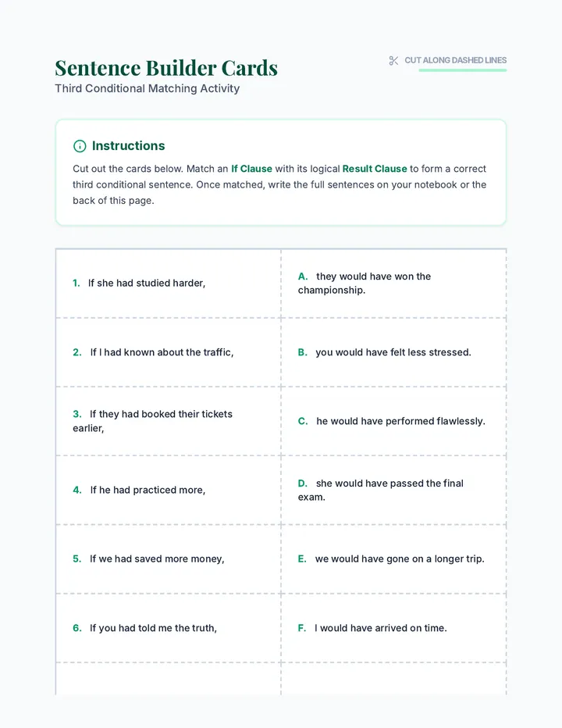Select card F 'I would have arrived on time'
This screenshot has width=562, height=728.
393,628
